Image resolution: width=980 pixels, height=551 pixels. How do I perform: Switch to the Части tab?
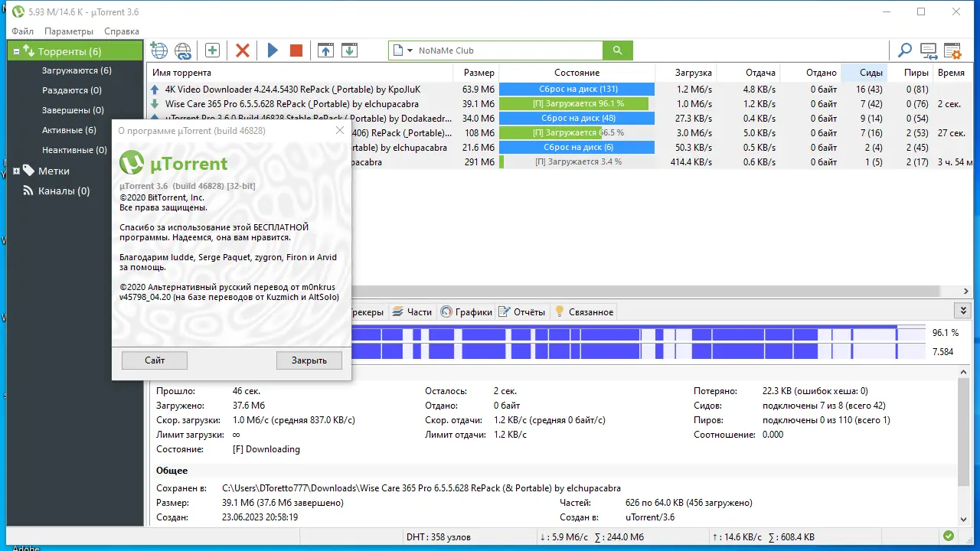[x=413, y=311]
